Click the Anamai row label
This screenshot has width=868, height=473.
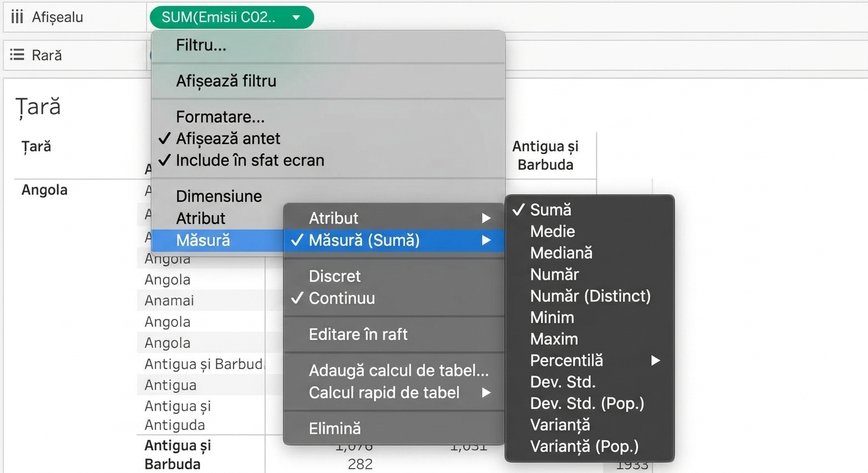pyautogui.click(x=169, y=301)
